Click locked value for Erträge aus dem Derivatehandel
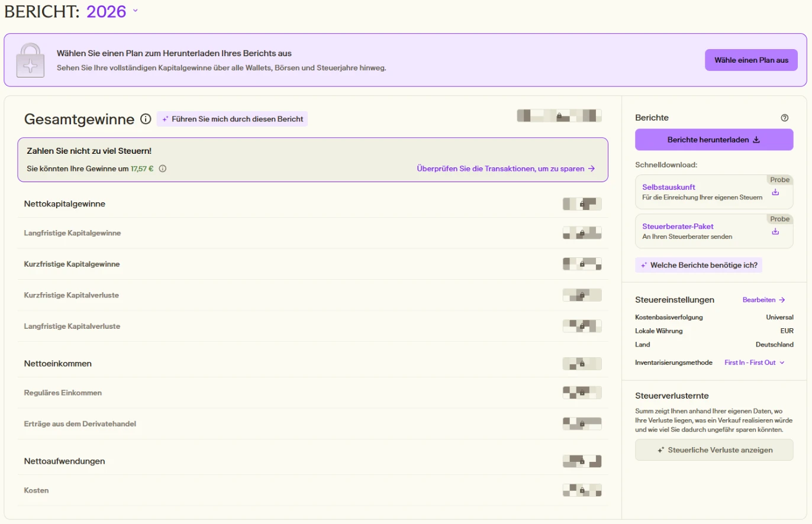 pyautogui.click(x=582, y=423)
